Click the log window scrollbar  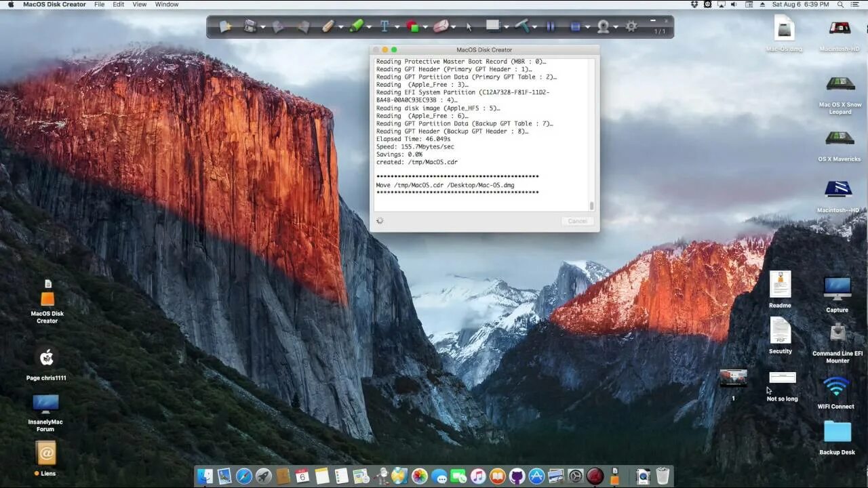[x=591, y=206]
